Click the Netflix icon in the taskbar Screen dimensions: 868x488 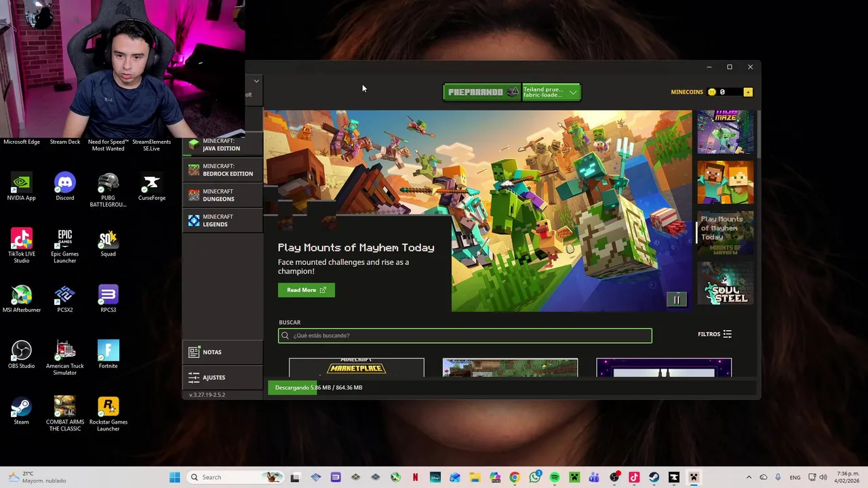(415, 477)
